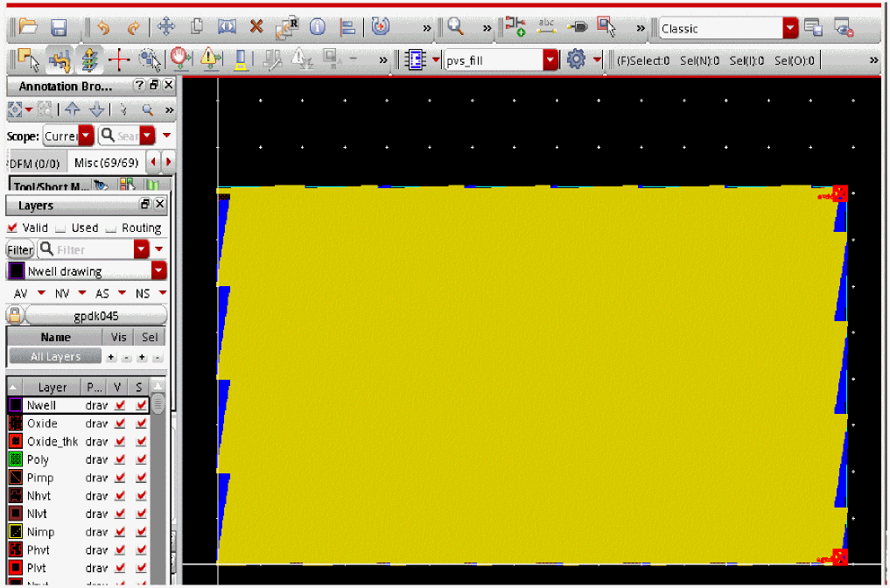890x588 pixels.
Task: Click the Save floppy disk icon
Action: click(59, 27)
